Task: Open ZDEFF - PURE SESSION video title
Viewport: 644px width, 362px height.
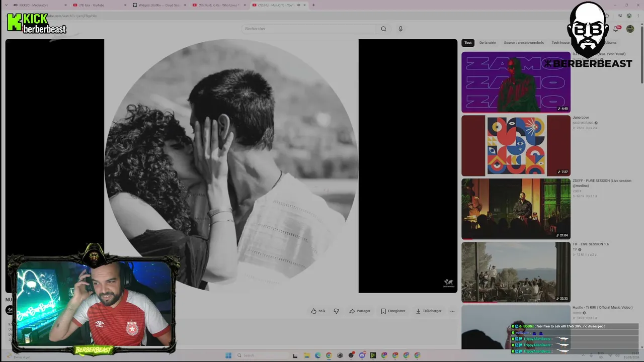Action: point(602,183)
